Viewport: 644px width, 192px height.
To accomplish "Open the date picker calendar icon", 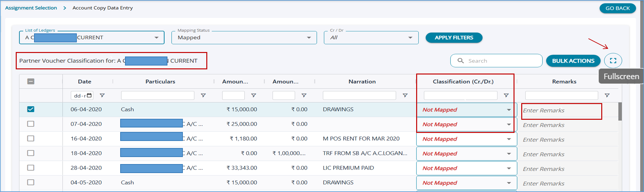I will (89, 95).
